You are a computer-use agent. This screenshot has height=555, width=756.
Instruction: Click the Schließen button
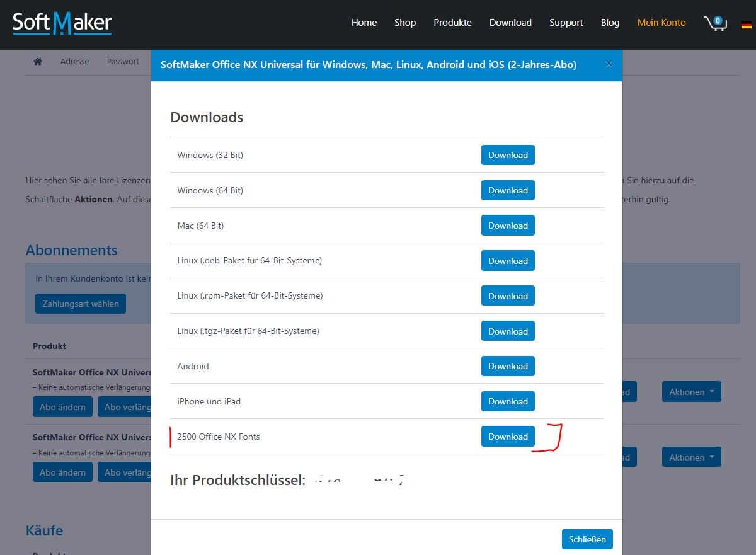click(x=587, y=539)
